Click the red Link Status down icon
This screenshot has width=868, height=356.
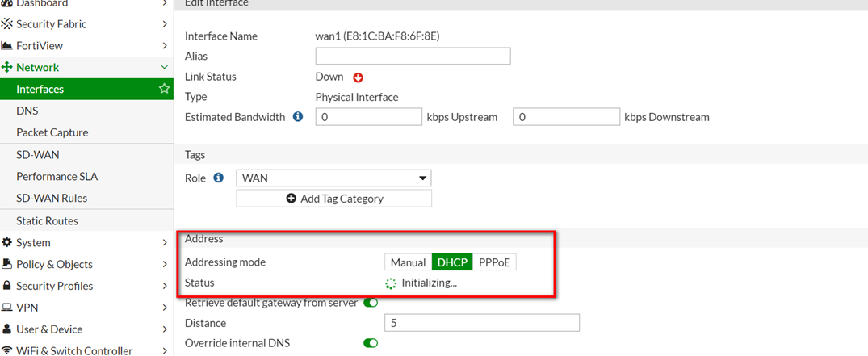pyautogui.click(x=359, y=77)
